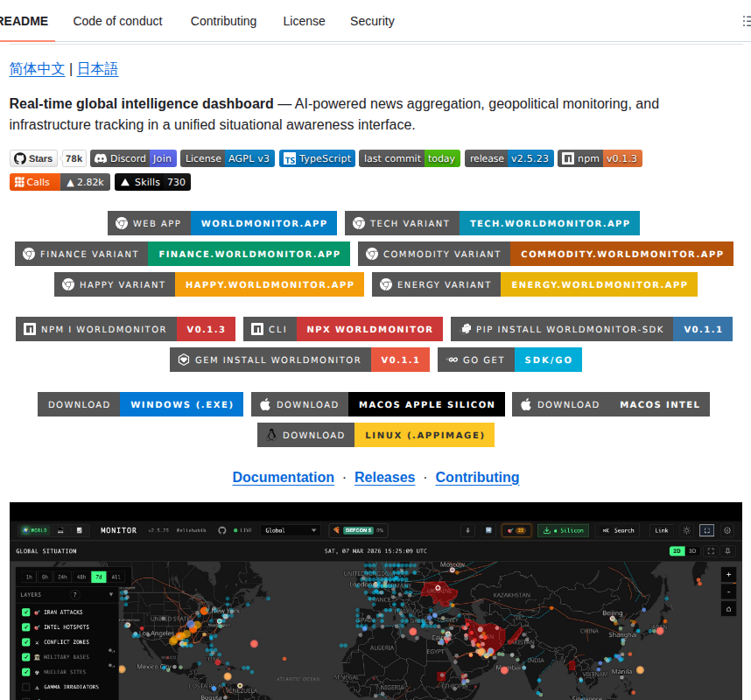
Task: Click the GO GET SDK/GO badge
Action: [x=509, y=360]
